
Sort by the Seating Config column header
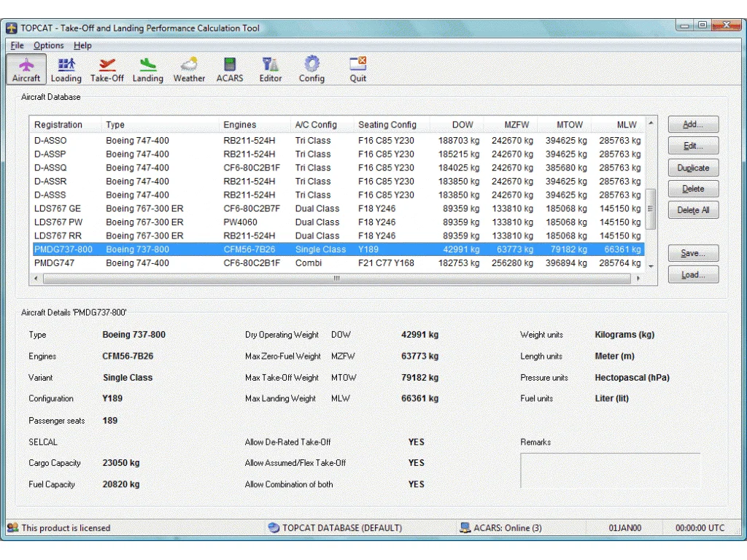click(392, 125)
